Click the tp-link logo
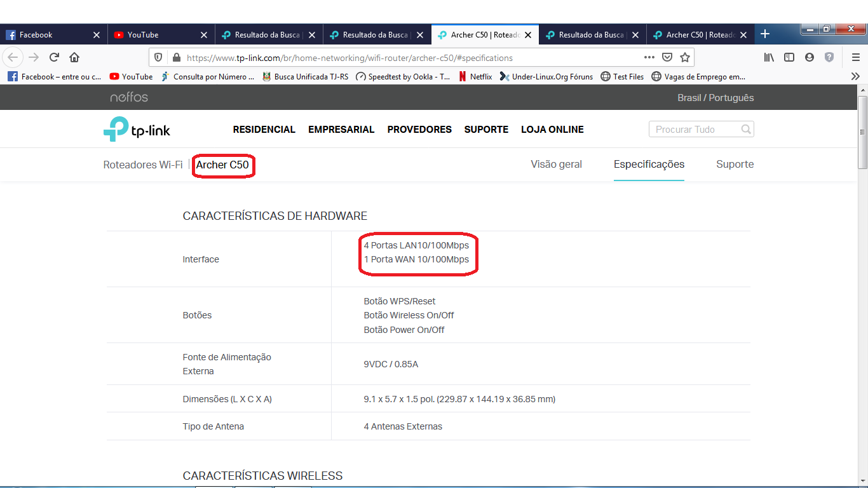 [x=137, y=130]
